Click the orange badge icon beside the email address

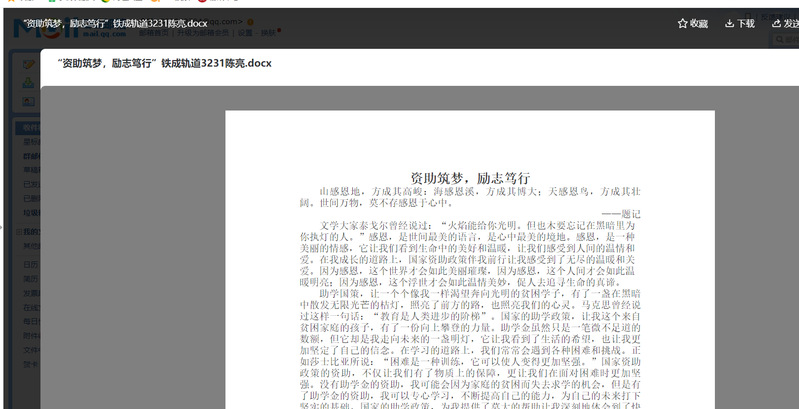coord(250,21)
